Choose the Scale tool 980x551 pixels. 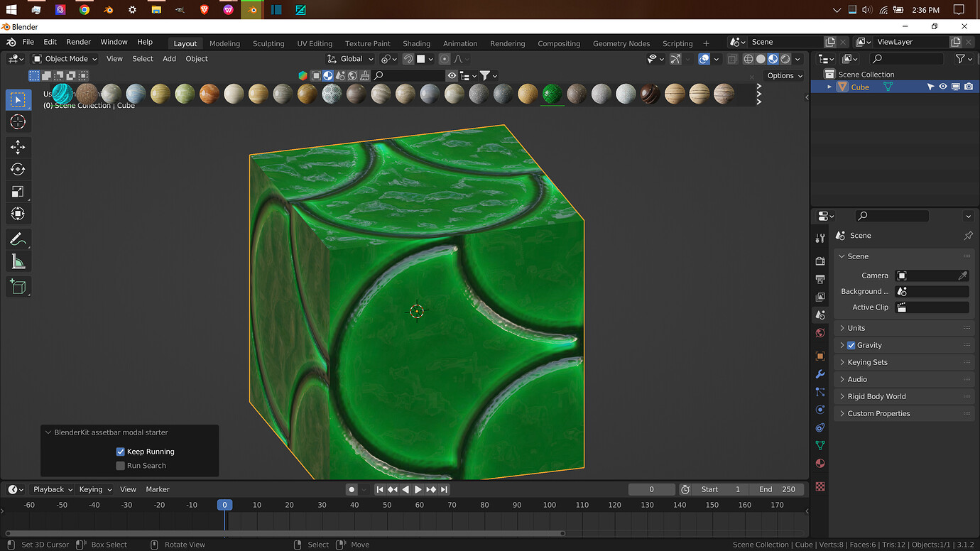(18, 191)
